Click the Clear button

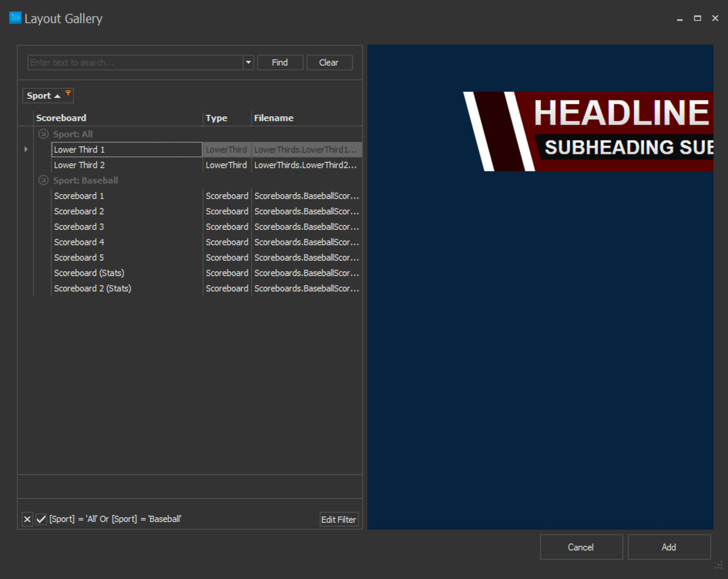329,62
